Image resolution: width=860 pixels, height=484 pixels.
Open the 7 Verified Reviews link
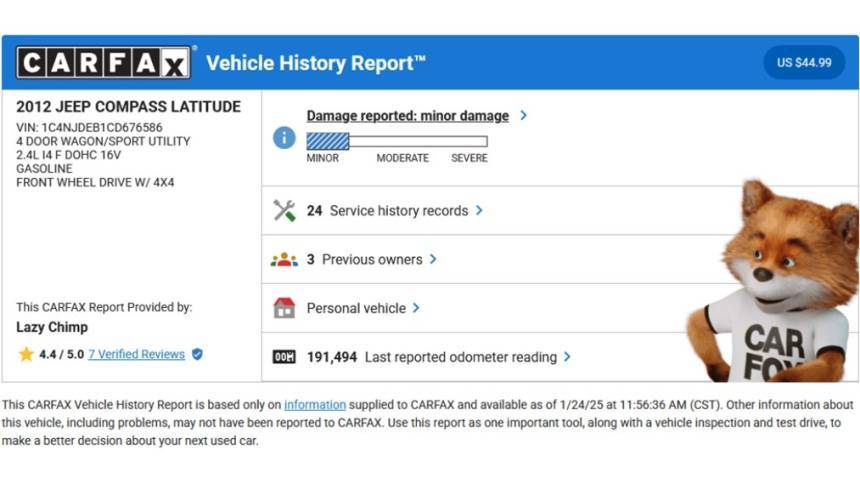pos(137,354)
